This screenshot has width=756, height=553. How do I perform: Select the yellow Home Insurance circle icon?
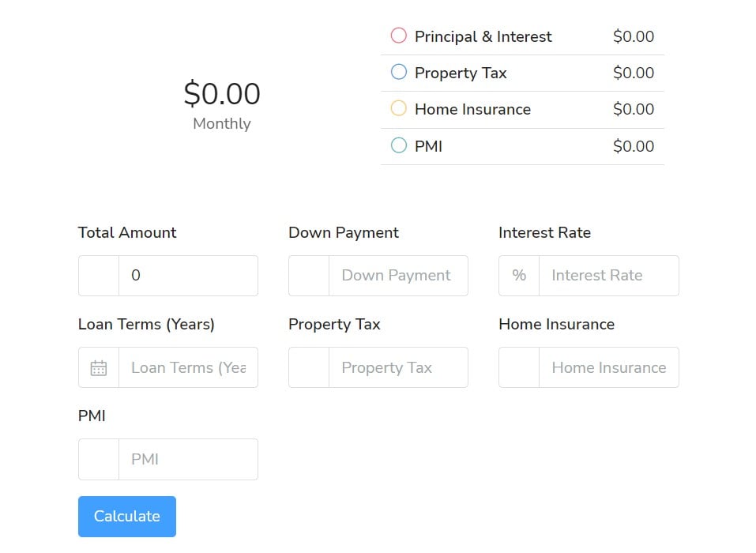[398, 109]
